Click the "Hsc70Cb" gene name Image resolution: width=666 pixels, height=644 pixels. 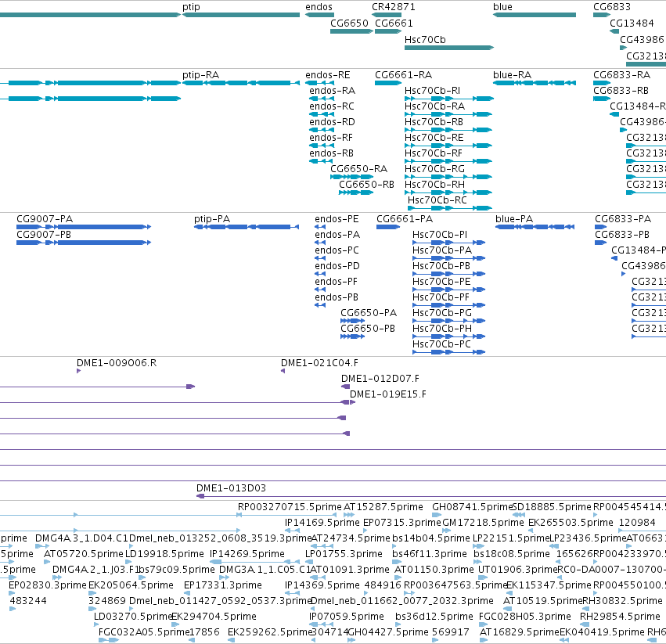point(425,39)
